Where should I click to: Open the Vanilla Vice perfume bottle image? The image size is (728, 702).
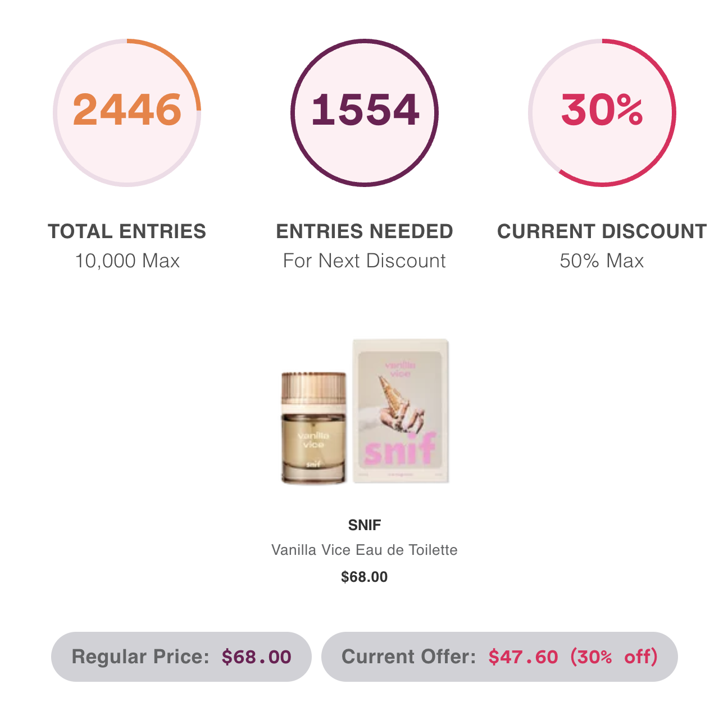(x=313, y=427)
